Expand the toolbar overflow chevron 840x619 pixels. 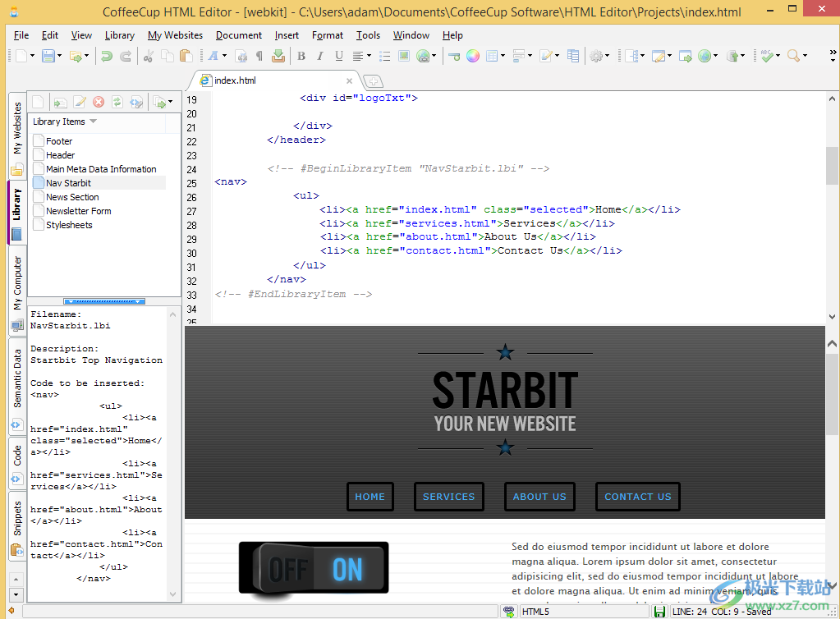[833, 56]
